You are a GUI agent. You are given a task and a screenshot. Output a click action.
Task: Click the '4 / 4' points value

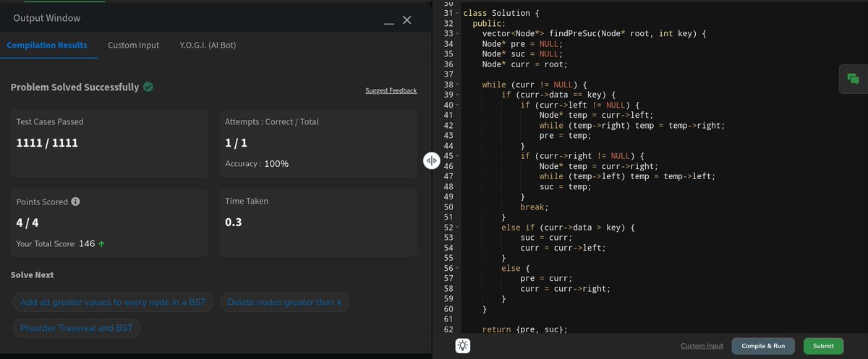coord(27,222)
